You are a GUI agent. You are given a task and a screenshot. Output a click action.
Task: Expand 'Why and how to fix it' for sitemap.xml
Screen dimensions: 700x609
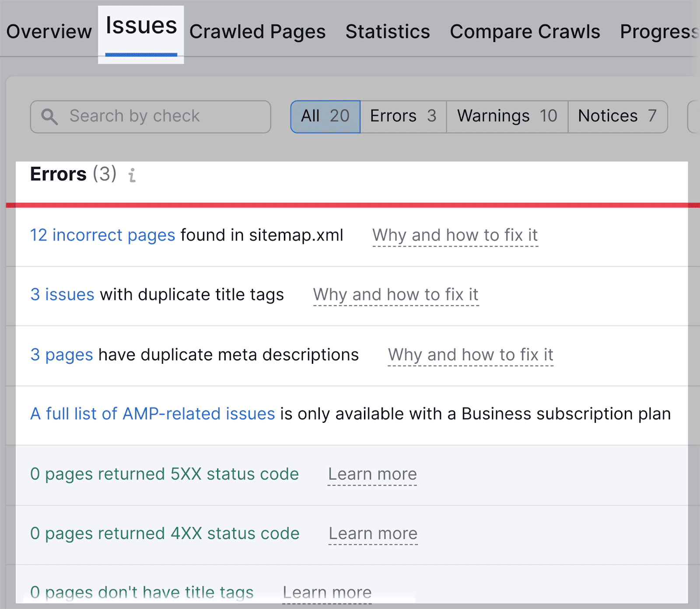click(x=455, y=235)
